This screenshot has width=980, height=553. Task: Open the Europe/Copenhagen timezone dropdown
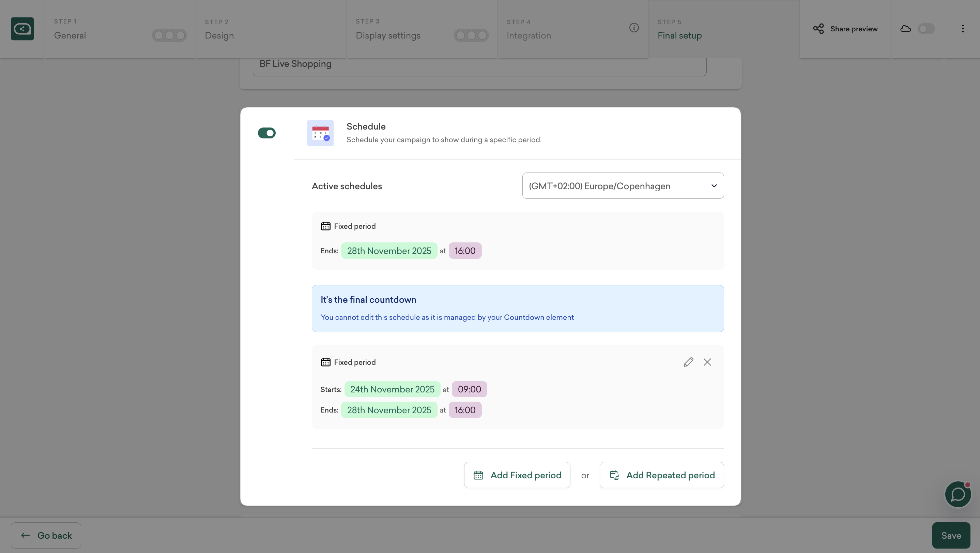point(623,186)
